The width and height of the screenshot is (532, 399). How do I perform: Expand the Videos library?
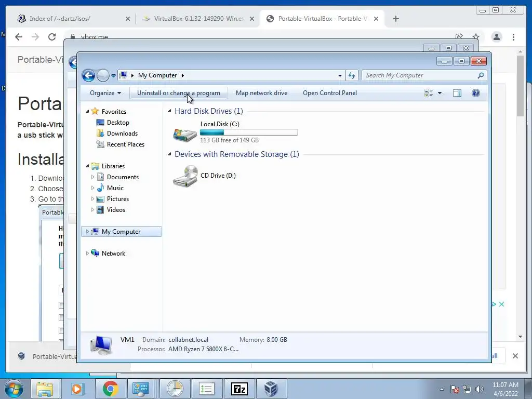tap(92, 210)
